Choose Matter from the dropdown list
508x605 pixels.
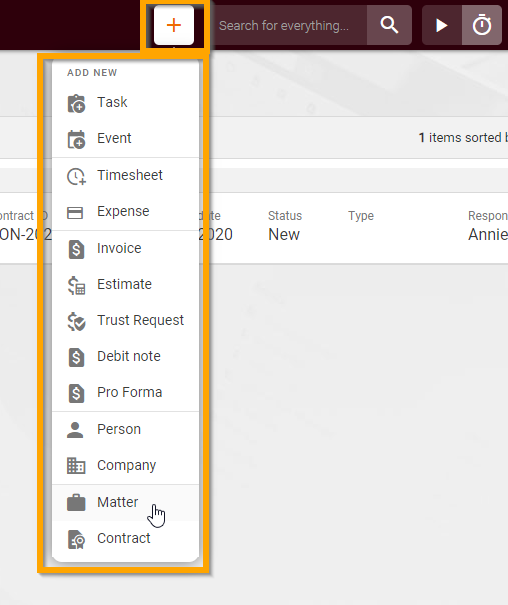[125, 502]
